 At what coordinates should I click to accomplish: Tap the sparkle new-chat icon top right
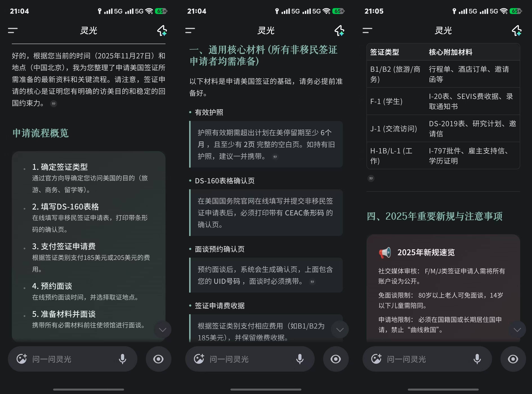click(162, 31)
